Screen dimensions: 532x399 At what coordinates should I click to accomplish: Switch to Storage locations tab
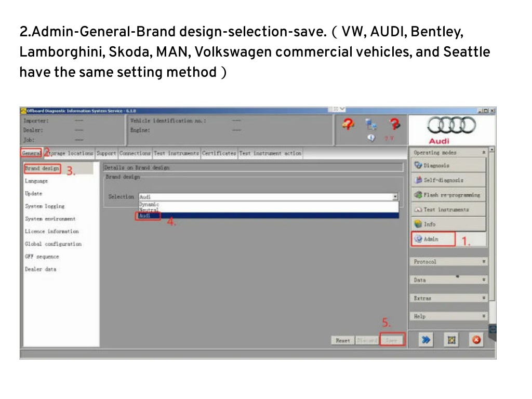click(70, 153)
